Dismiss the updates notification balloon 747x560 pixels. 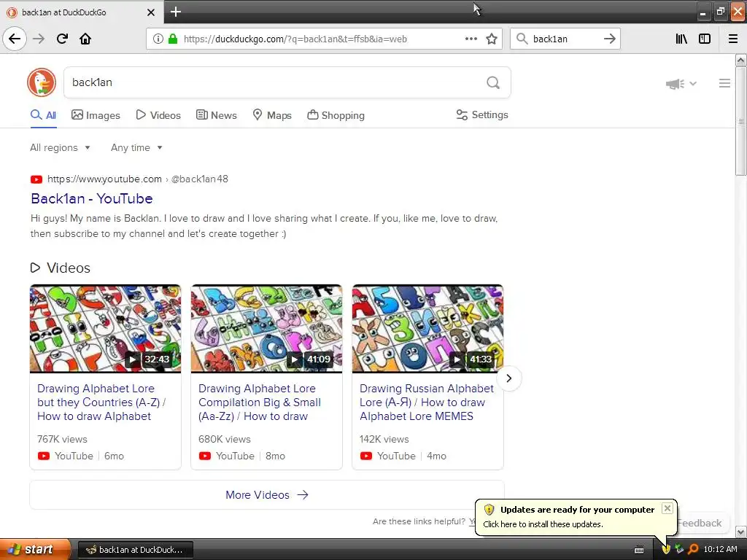[x=667, y=508]
